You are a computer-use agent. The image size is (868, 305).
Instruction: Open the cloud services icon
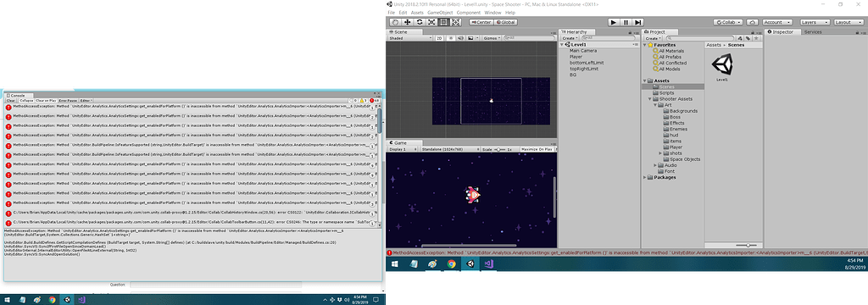click(752, 22)
